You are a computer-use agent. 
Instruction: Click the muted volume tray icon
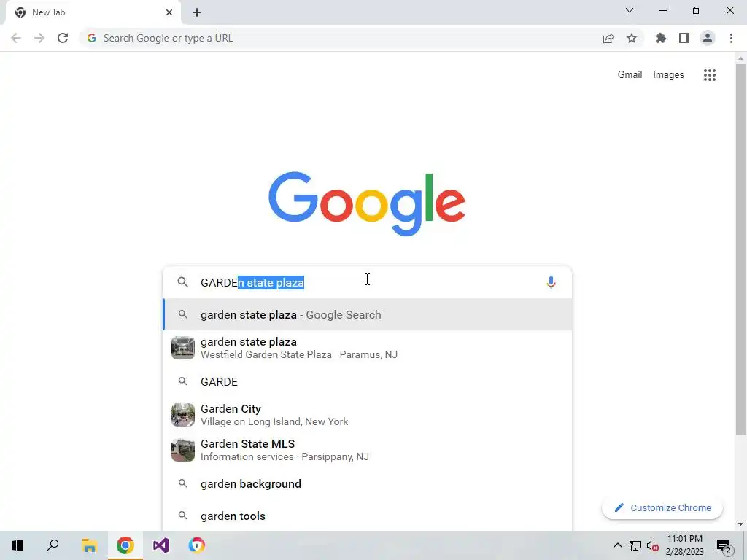pyautogui.click(x=653, y=545)
